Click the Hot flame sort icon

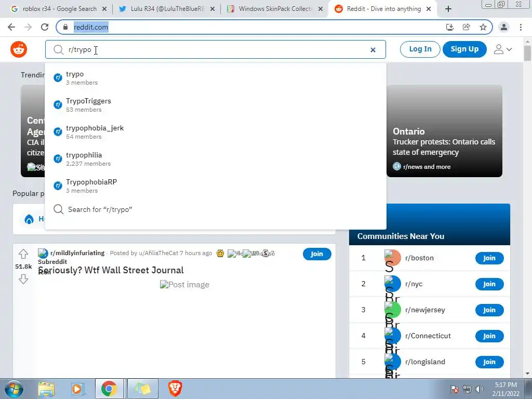click(29, 219)
